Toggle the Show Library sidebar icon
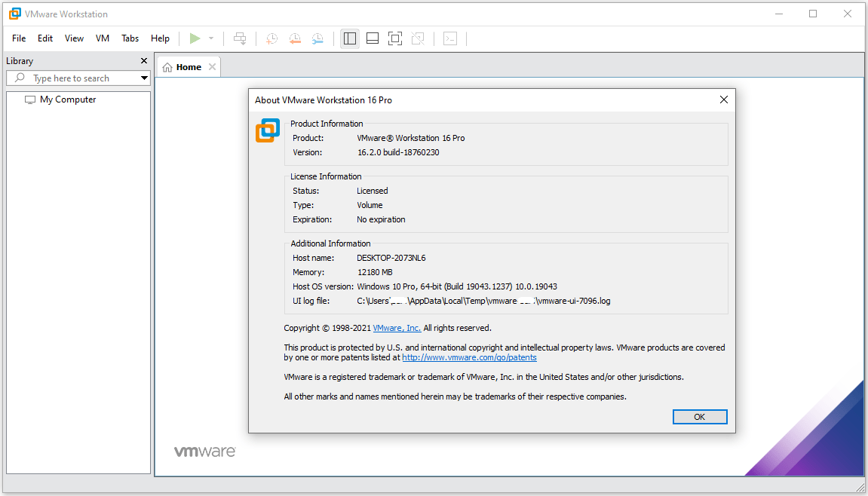The height and width of the screenshot is (496, 868). coord(350,38)
